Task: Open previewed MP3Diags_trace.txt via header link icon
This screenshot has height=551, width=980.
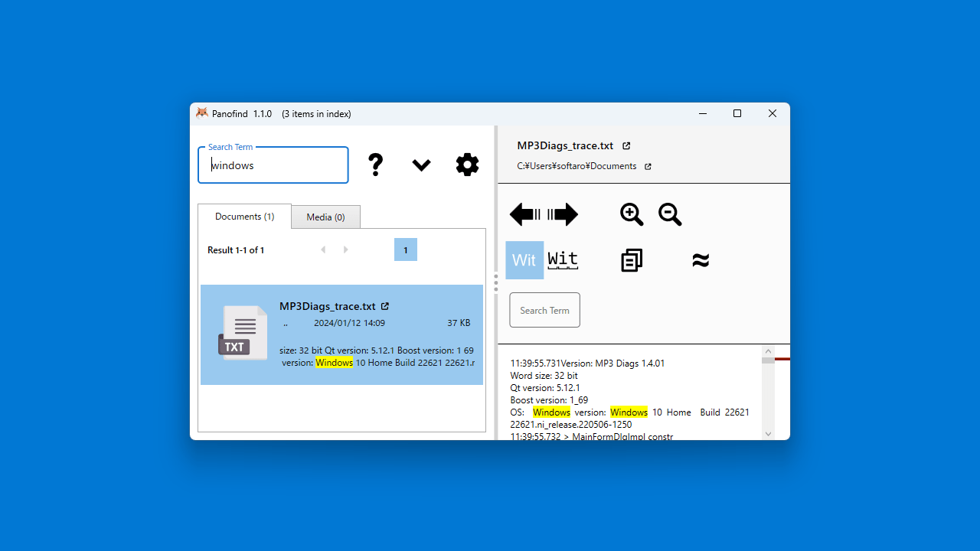Action: click(626, 145)
